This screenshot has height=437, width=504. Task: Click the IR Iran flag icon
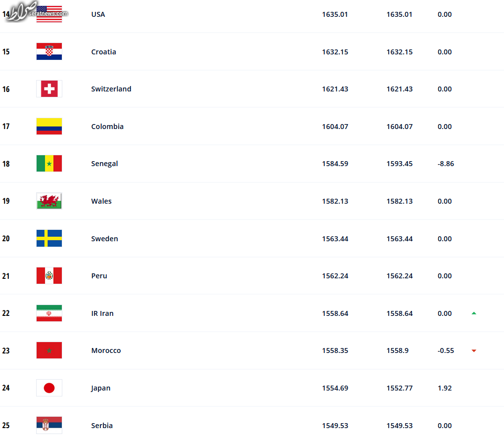pos(49,313)
